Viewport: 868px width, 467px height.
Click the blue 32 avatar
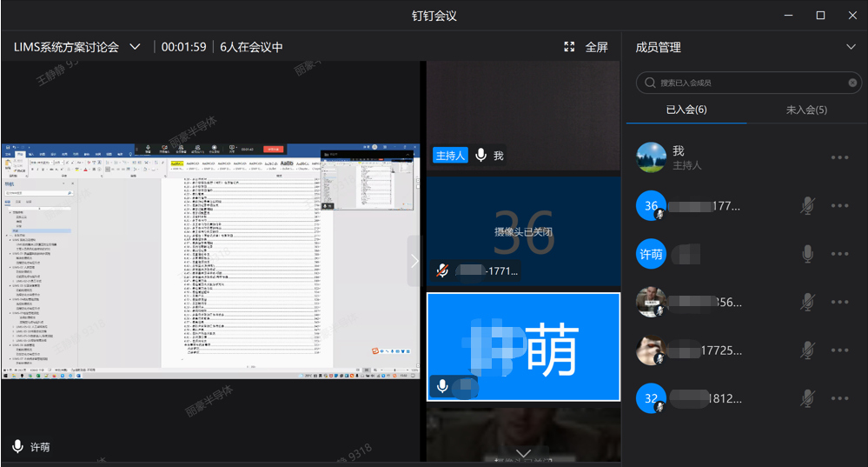pos(651,399)
